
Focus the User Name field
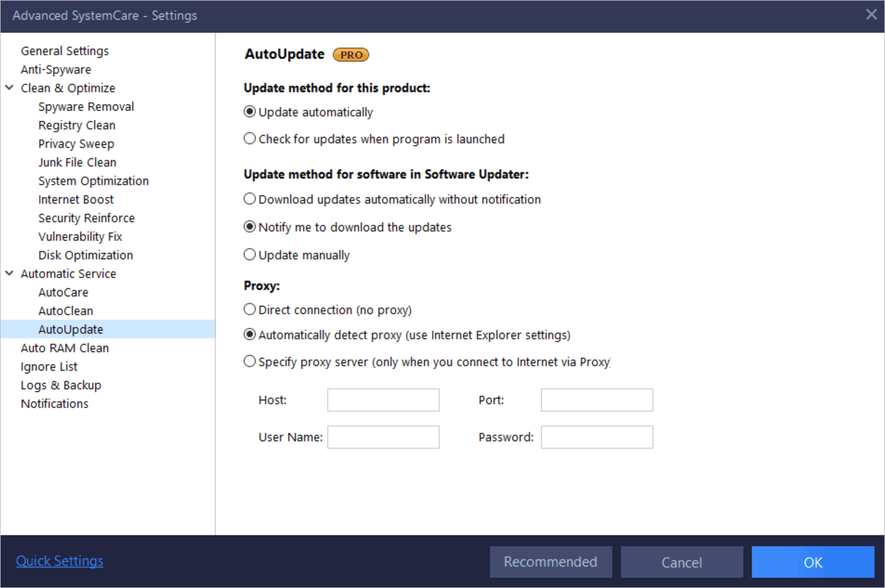383,437
